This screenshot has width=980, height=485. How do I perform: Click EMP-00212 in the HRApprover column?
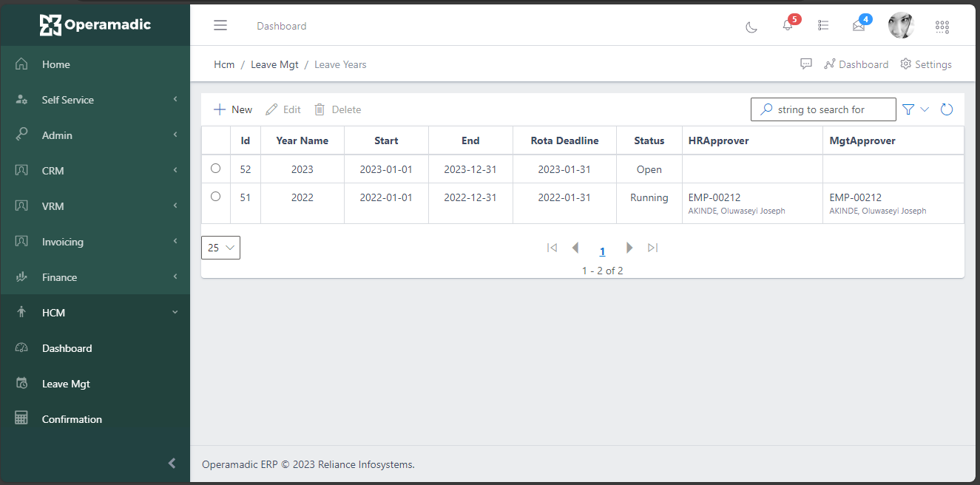[x=714, y=197]
